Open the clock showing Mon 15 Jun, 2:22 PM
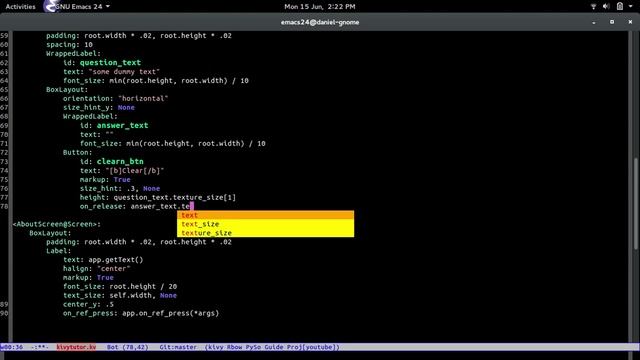This screenshot has height=360, width=640. pyautogui.click(x=320, y=7)
